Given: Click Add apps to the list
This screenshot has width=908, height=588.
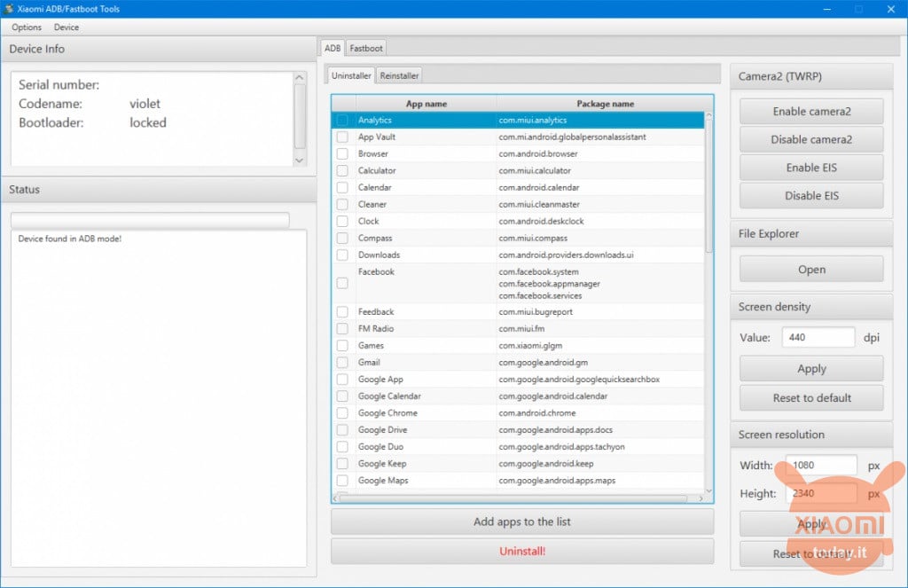Looking at the screenshot, I should pyautogui.click(x=521, y=521).
